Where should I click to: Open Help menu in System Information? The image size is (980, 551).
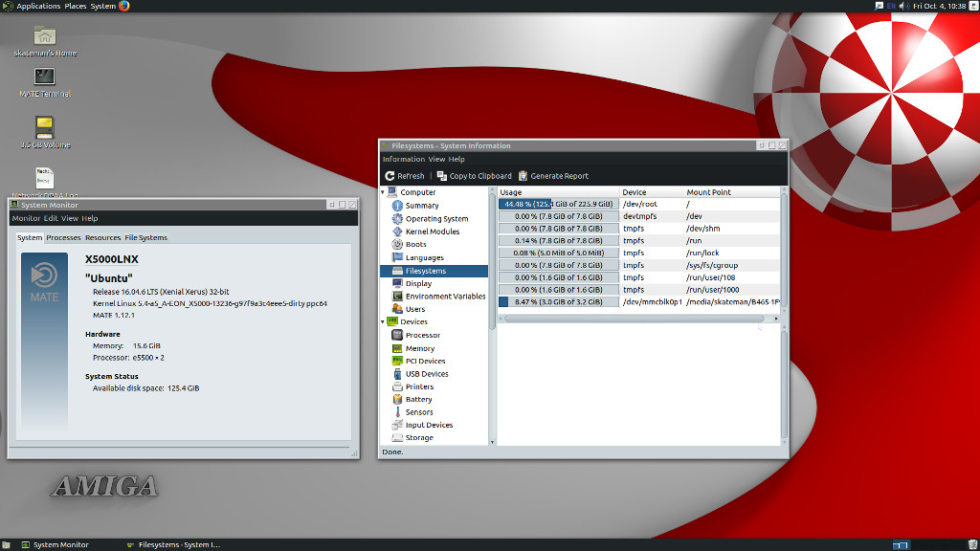pos(457,160)
